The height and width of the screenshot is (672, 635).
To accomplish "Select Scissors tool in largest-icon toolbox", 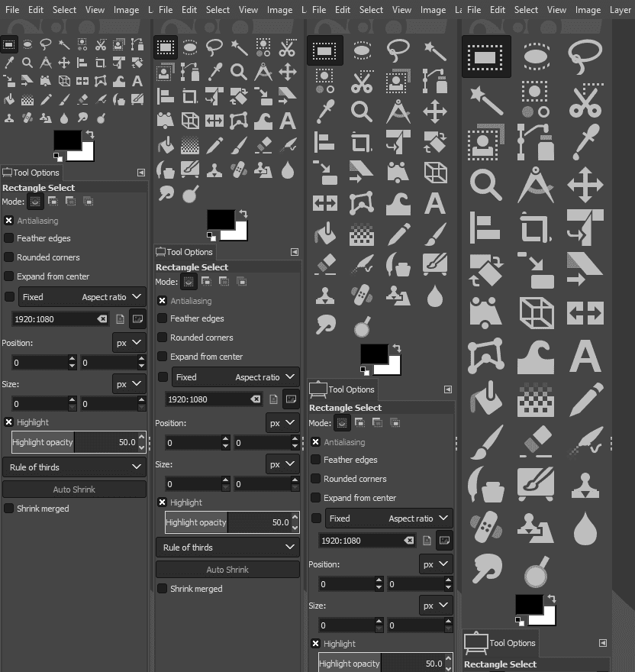I will click(585, 101).
